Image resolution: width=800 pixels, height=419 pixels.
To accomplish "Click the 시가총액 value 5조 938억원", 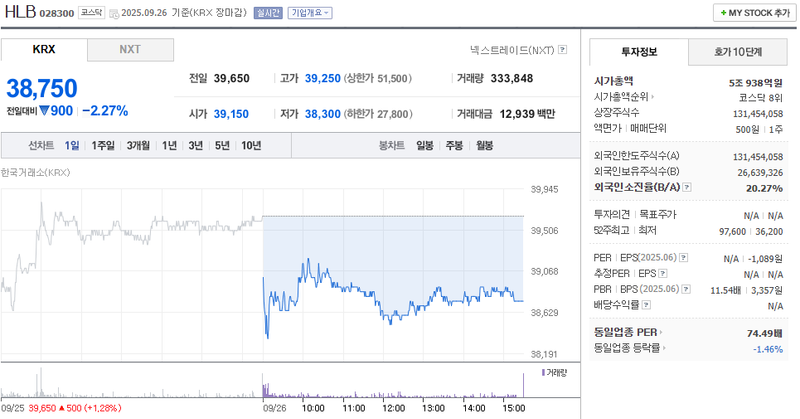I will [x=756, y=83].
